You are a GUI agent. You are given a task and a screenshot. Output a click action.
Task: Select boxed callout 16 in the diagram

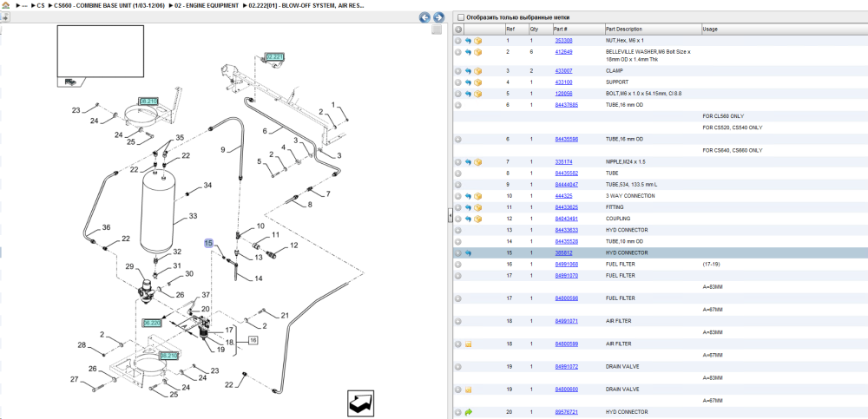[253, 340]
